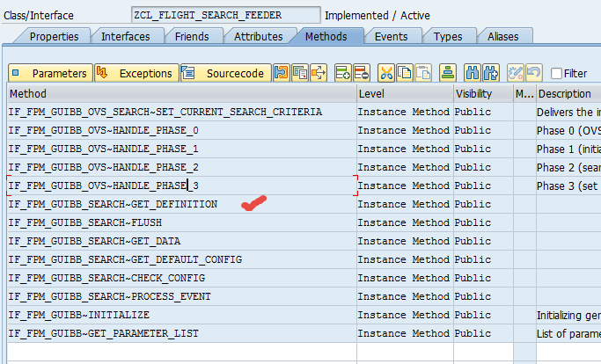The width and height of the screenshot is (601, 364).
Task: Click the Parameters button
Action: pyautogui.click(x=50, y=73)
